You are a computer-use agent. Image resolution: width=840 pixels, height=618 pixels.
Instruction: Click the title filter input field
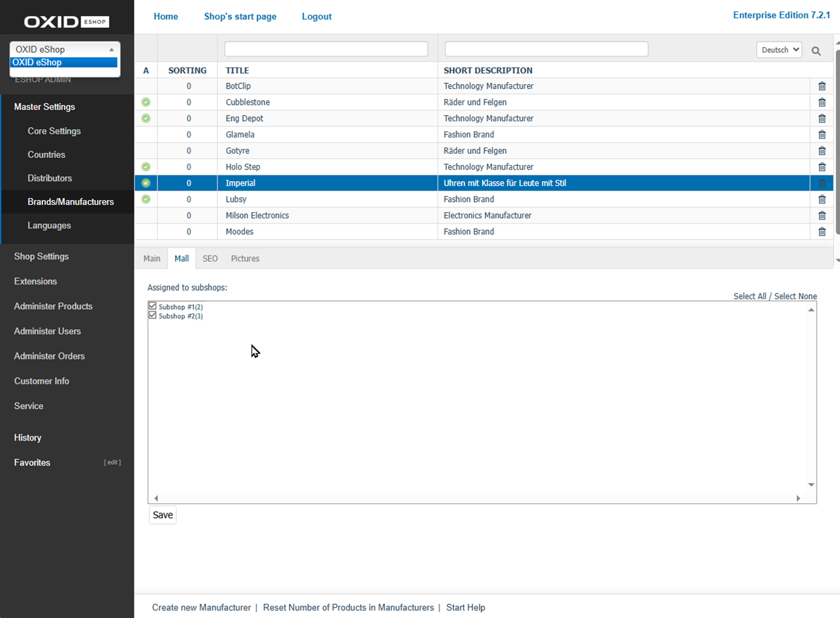(326, 49)
